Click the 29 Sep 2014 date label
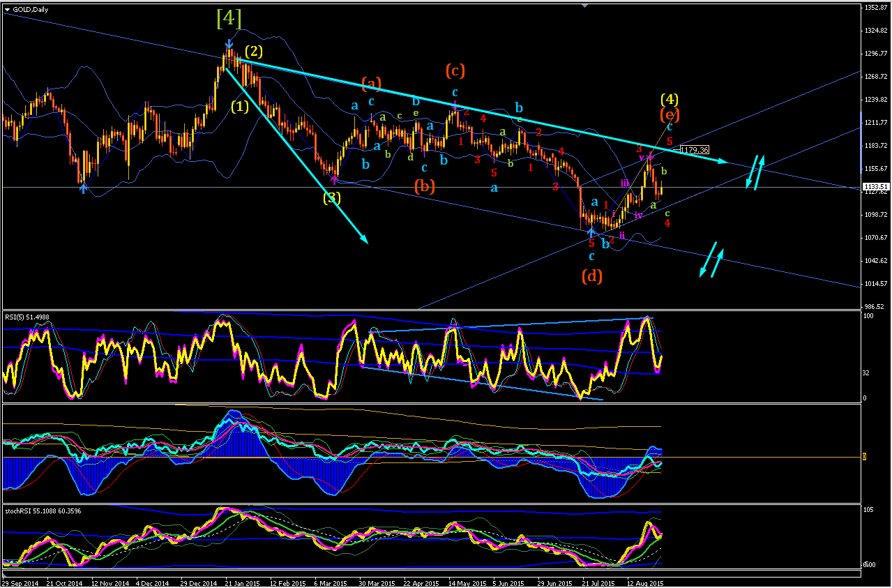 point(20,582)
